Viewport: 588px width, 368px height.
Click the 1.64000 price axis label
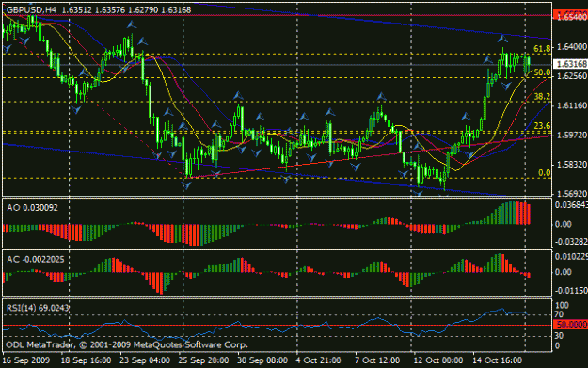click(572, 47)
